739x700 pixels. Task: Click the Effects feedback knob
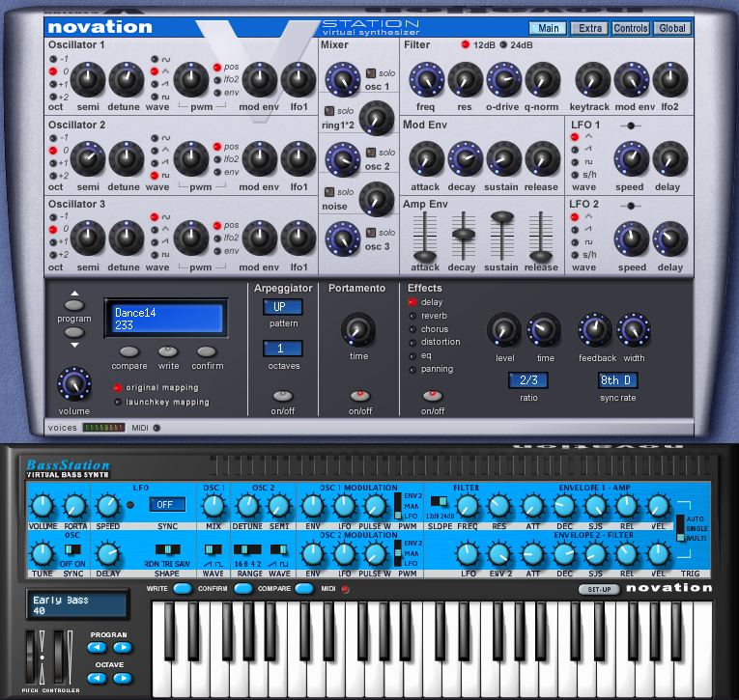tap(595, 329)
